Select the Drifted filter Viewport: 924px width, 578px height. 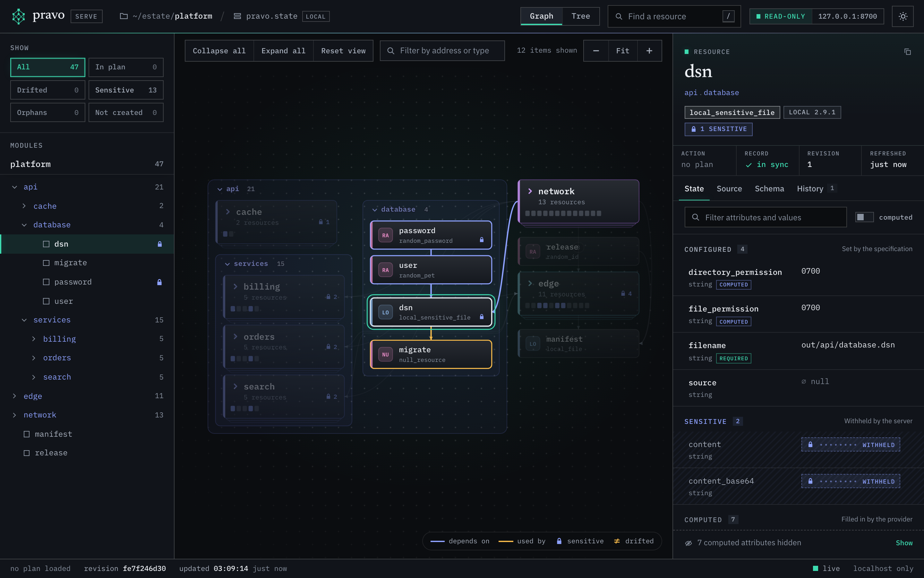[x=48, y=90]
